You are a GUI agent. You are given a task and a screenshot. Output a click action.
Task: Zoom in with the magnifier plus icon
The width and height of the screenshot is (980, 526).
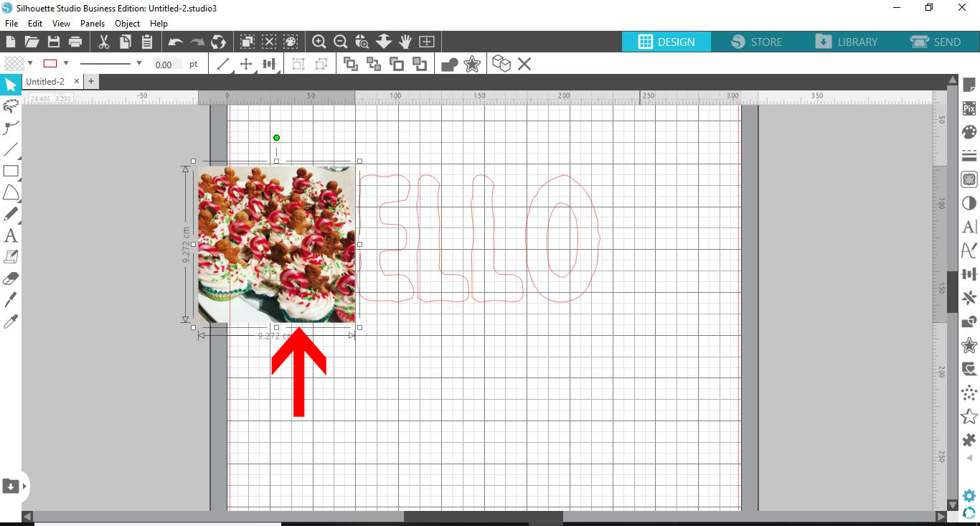(319, 42)
